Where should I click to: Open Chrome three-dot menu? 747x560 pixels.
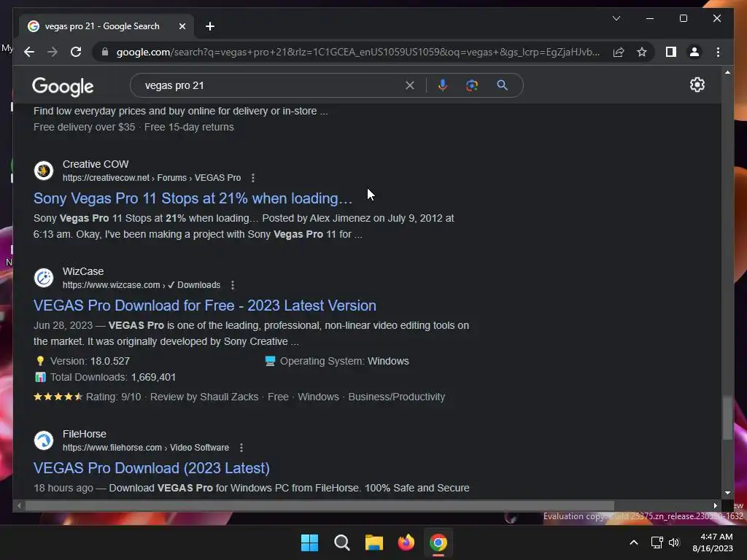point(718,52)
